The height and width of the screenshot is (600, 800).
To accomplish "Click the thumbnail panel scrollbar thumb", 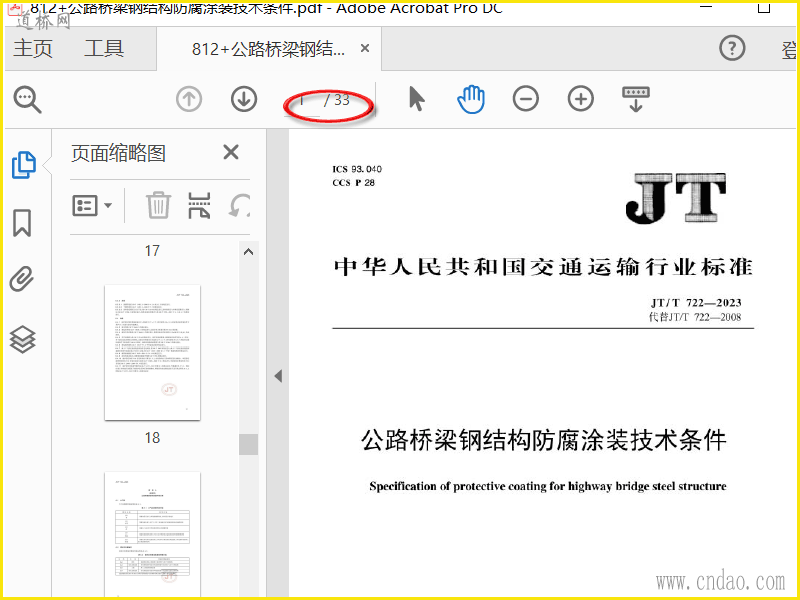I will pyautogui.click(x=248, y=444).
